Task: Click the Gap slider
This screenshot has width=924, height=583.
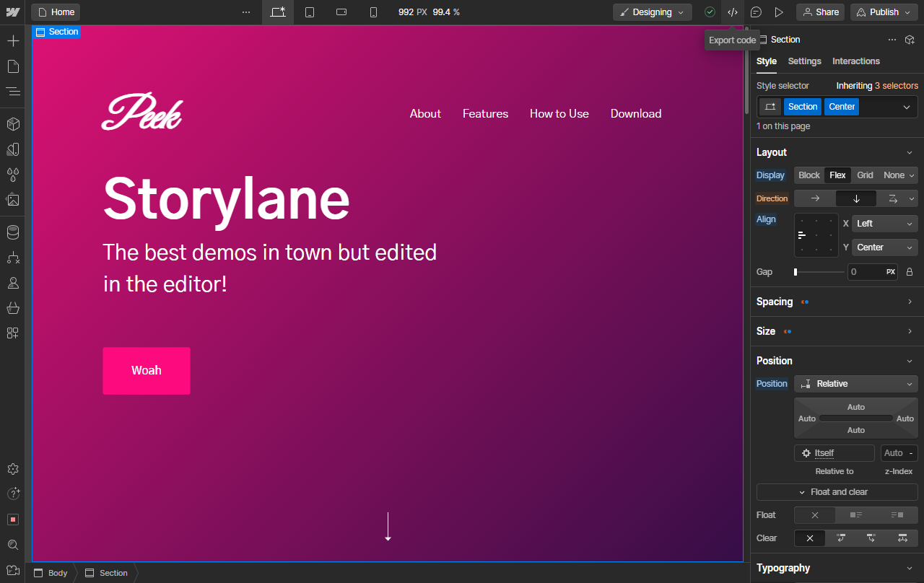Action: [x=819, y=272]
